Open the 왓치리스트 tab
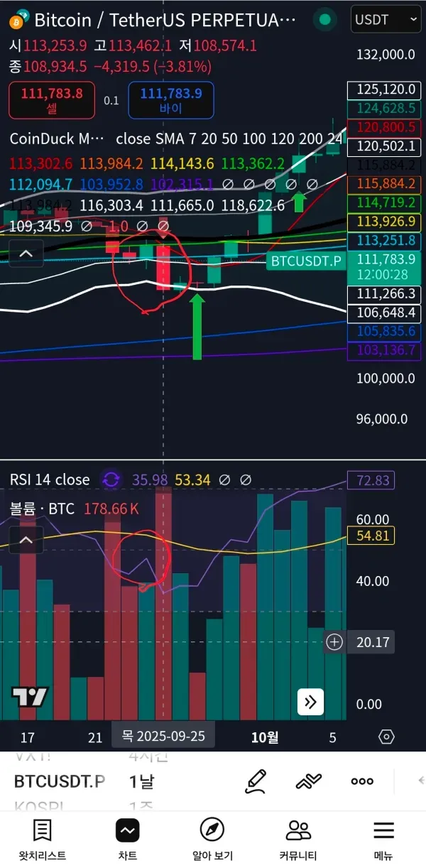 [42, 841]
